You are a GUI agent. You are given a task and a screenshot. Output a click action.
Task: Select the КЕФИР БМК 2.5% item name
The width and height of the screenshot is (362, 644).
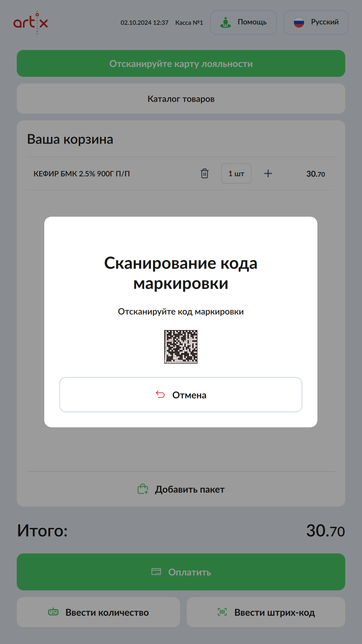click(x=81, y=174)
